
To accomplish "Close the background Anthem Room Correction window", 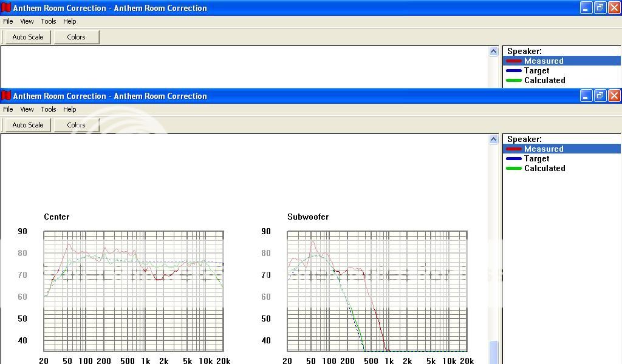I will 614,7.
